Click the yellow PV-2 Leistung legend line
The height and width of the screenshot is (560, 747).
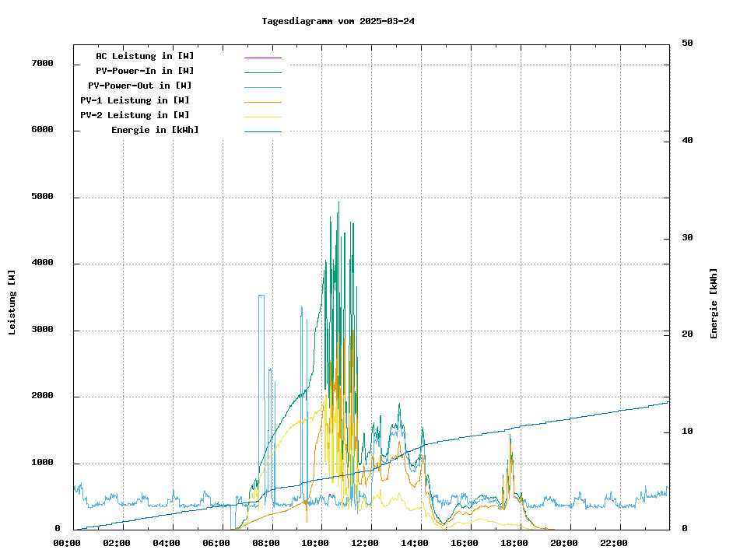pyautogui.click(x=262, y=117)
